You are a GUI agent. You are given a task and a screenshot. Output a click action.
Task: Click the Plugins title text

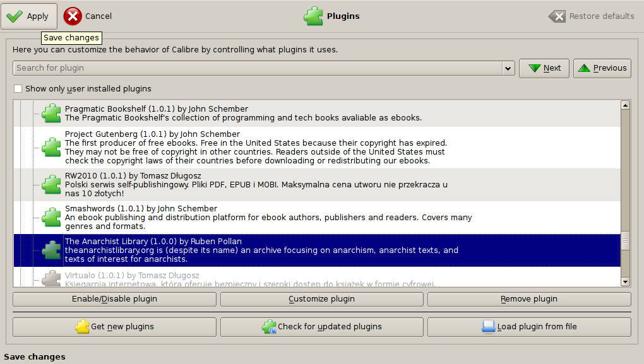[x=343, y=16]
